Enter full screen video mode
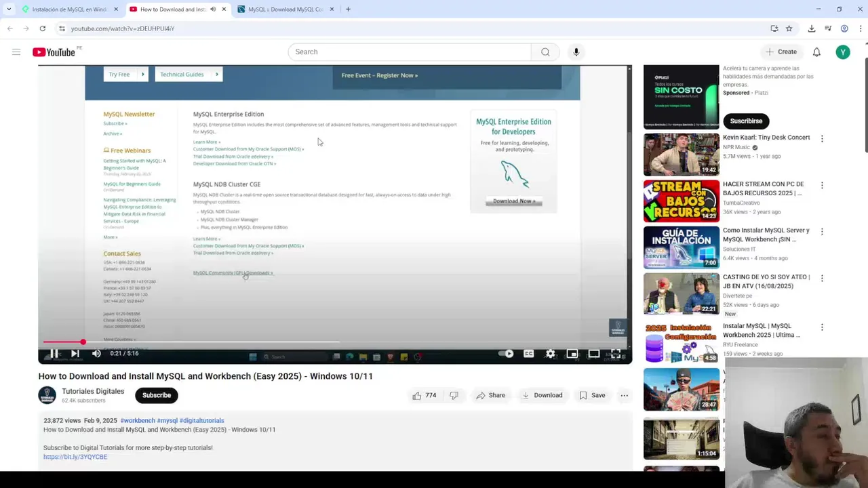This screenshot has height=488, width=868. click(x=615, y=353)
